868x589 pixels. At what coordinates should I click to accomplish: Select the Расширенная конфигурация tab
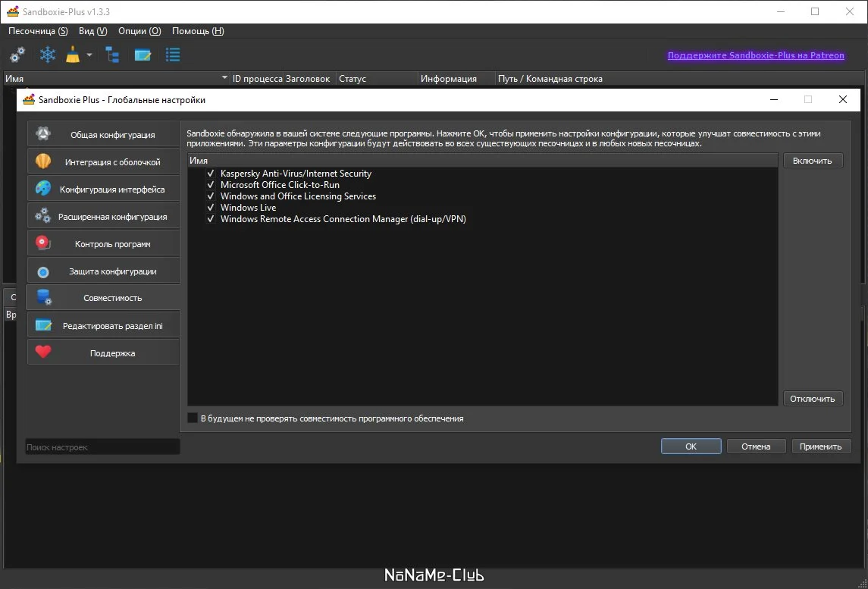104,217
